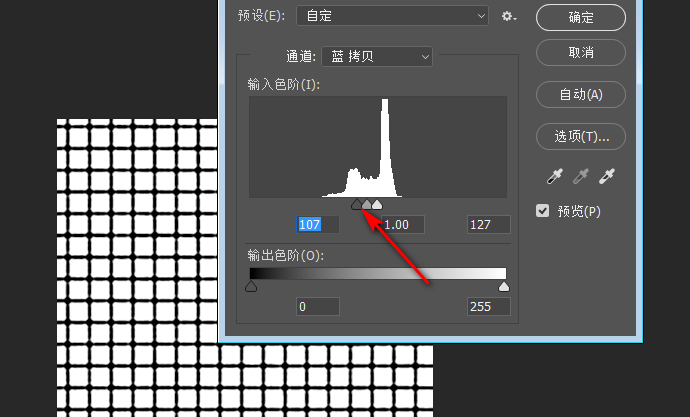
Task: Click the 自动(A) button
Action: pos(581,95)
